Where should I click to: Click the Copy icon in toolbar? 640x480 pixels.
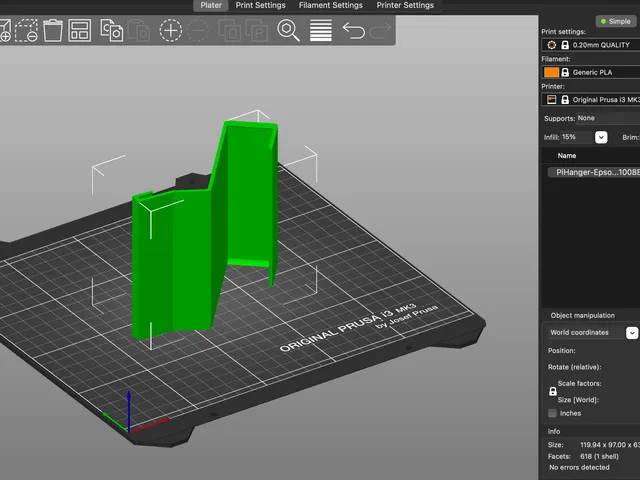coord(111,30)
